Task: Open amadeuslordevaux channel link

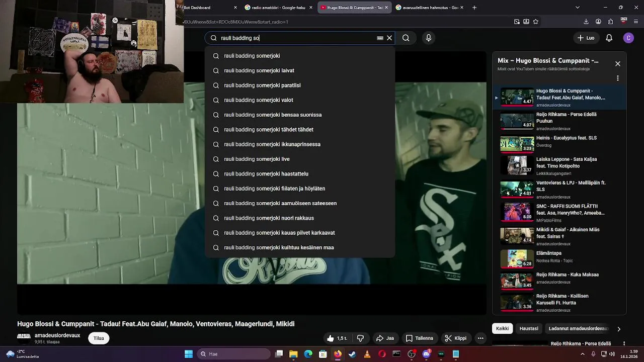Action: click(57, 335)
